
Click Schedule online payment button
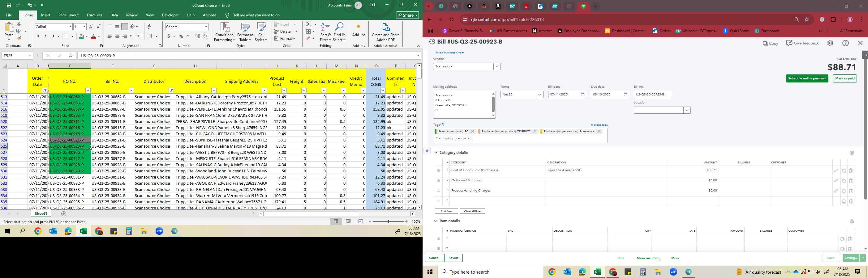point(807,78)
